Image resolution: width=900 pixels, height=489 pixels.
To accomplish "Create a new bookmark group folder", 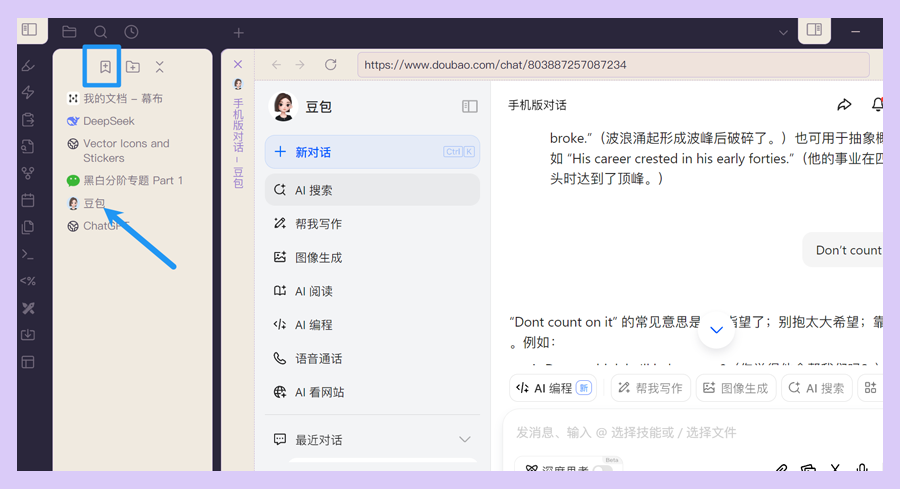I will click(x=133, y=67).
